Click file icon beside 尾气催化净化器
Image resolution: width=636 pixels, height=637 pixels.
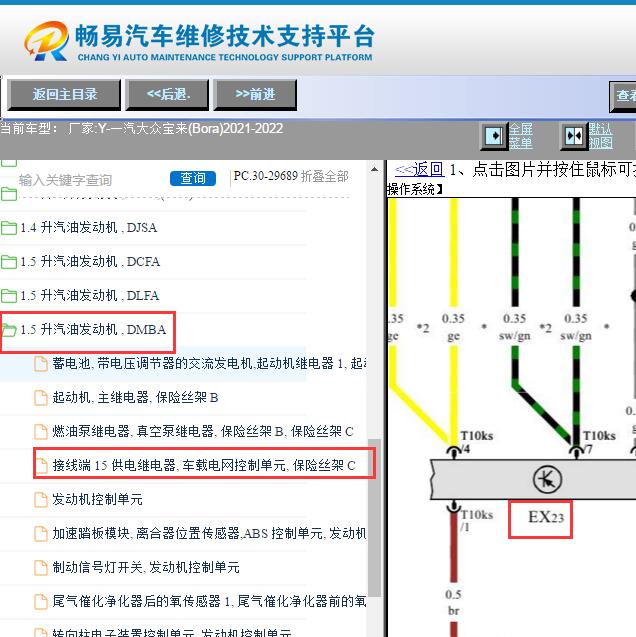[x=41, y=601]
